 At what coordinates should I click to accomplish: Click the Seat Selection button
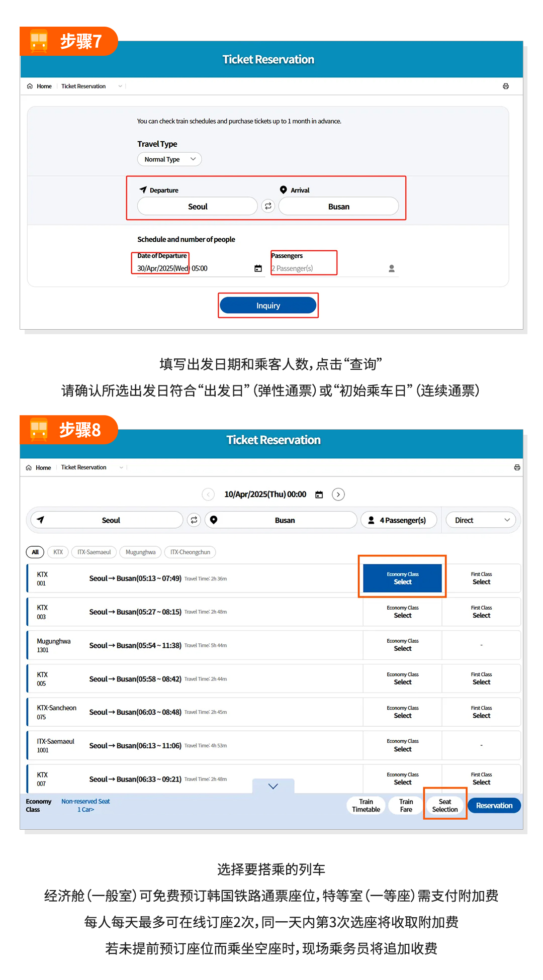pyautogui.click(x=445, y=806)
